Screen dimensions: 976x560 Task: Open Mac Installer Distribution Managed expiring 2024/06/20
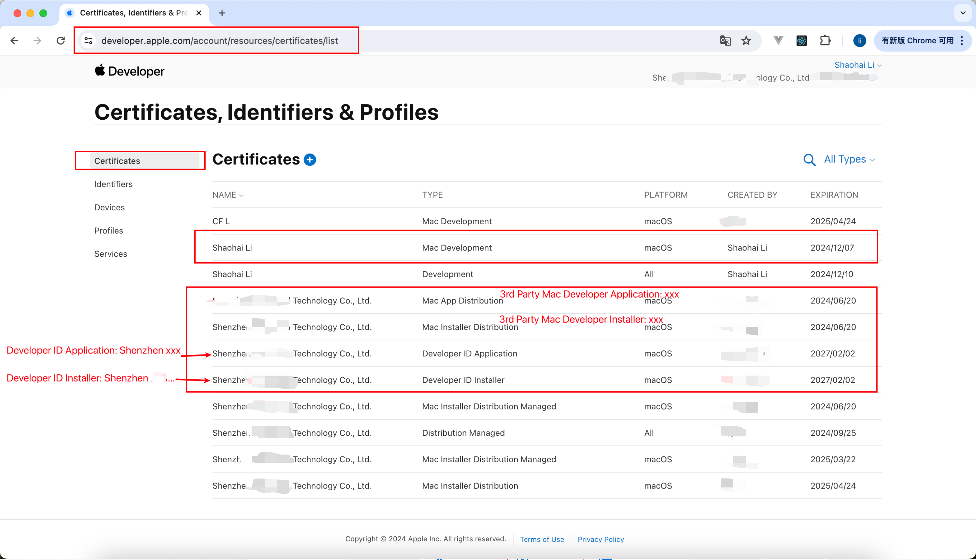point(546,406)
